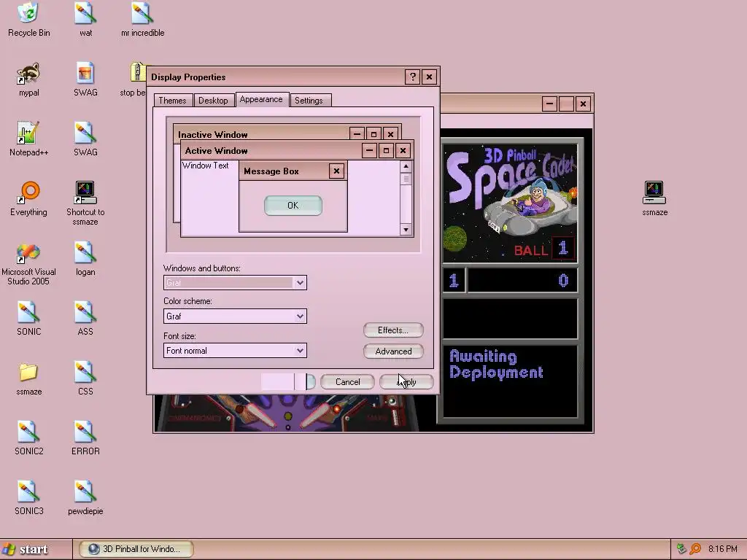This screenshot has width=747, height=560.
Task: Click the Apply button
Action: click(406, 382)
